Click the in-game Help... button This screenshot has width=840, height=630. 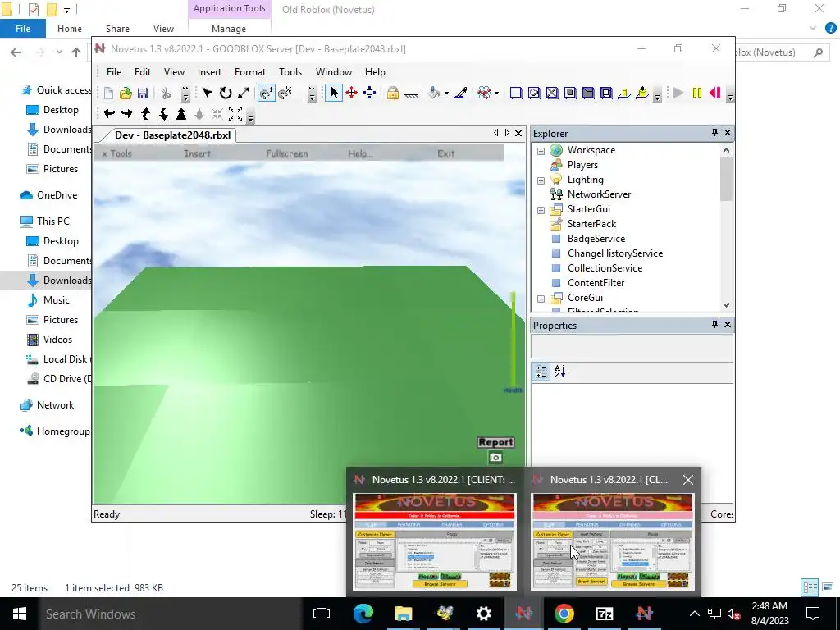pyautogui.click(x=361, y=153)
